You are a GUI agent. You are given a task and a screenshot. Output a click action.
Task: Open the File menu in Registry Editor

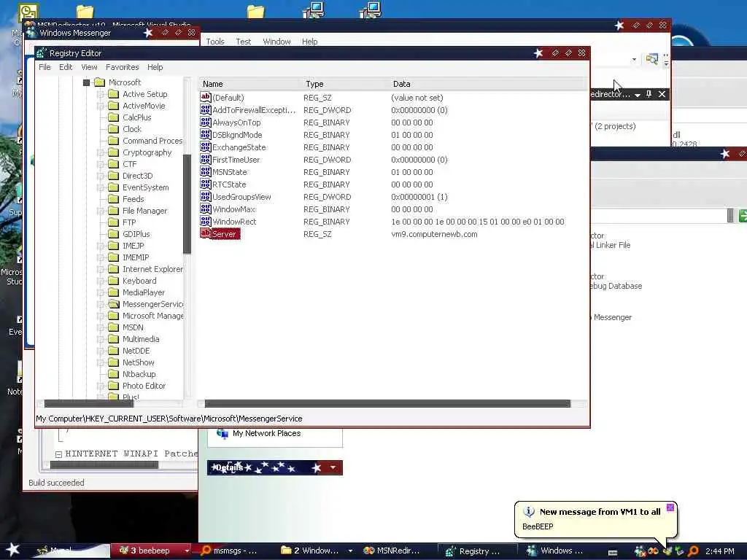(x=44, y=67)
